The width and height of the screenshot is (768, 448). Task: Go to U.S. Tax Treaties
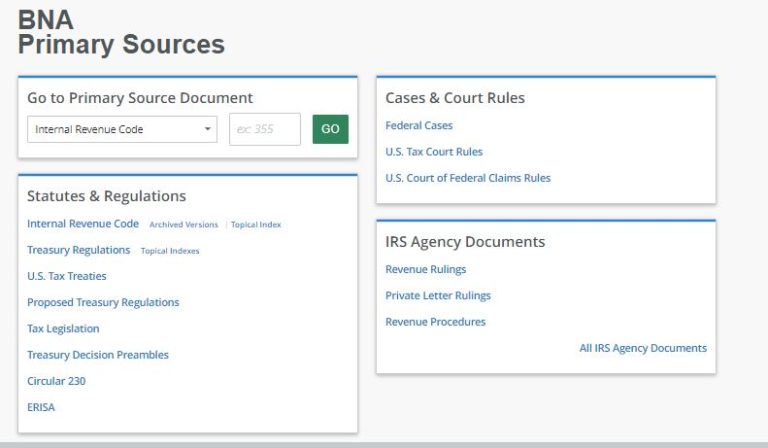[66, 276]
